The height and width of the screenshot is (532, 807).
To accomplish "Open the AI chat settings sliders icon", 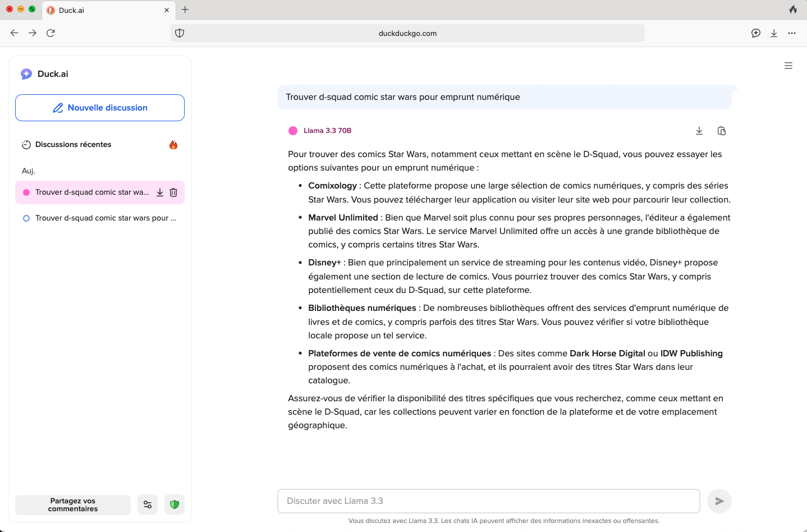I will (148, 505).
